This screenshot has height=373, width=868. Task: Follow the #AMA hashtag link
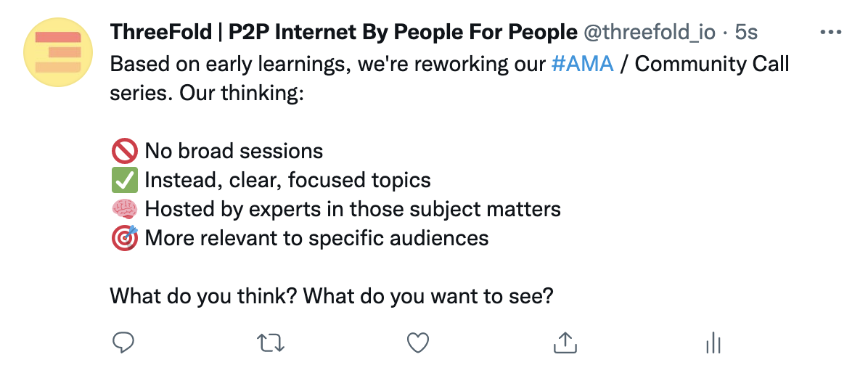[x=583, y=64]
